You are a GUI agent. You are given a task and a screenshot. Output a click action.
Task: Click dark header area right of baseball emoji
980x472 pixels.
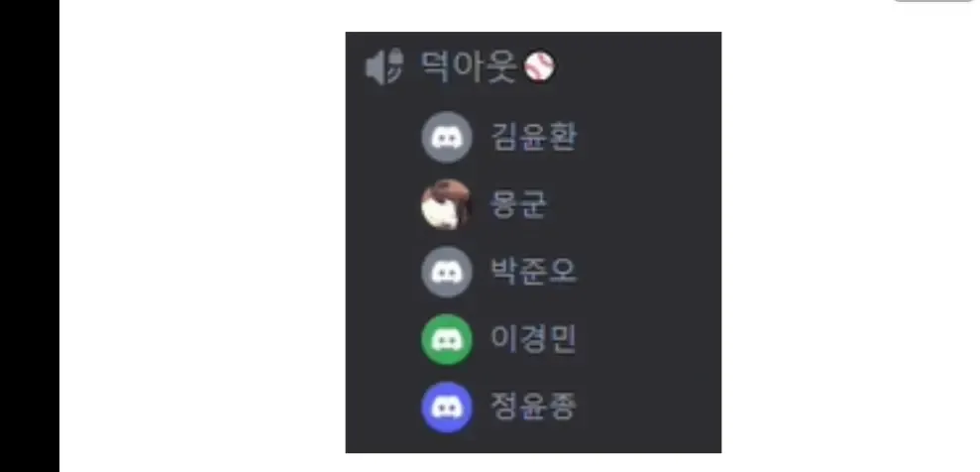pos(637,66)
